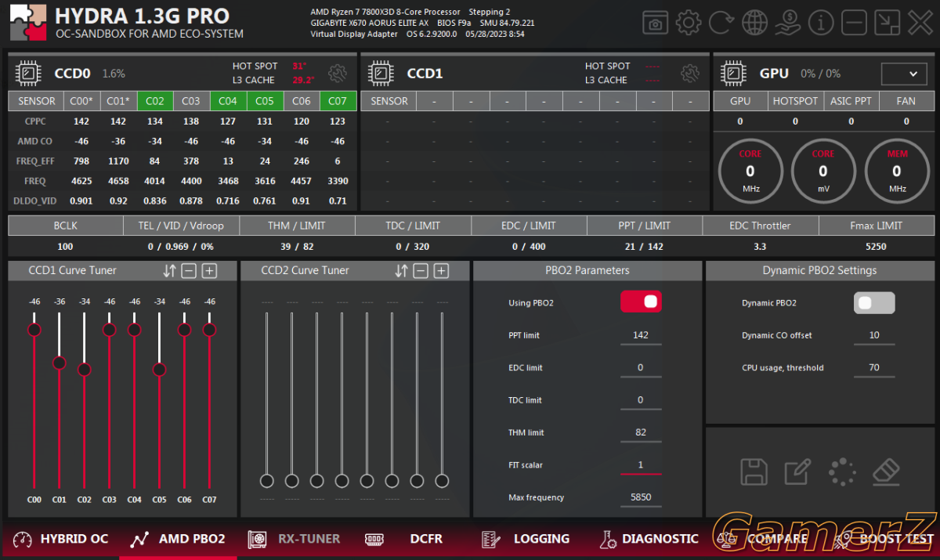Click the PPT limit input field
This screenshot has height=560, width=940.
pos(641,335)
